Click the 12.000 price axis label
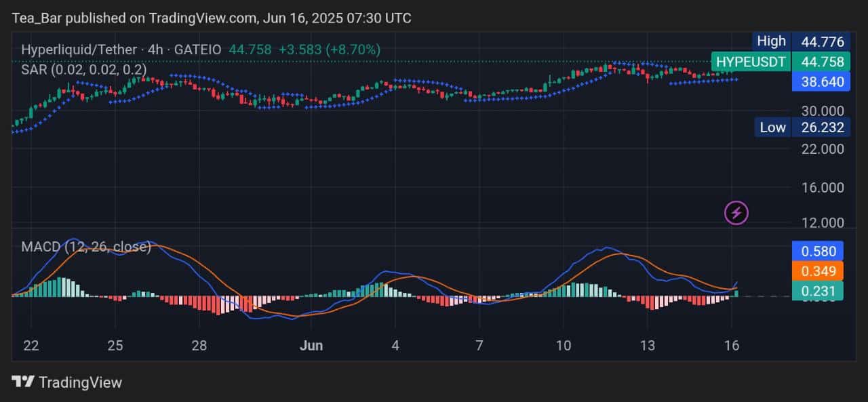 tap(823, 222)
